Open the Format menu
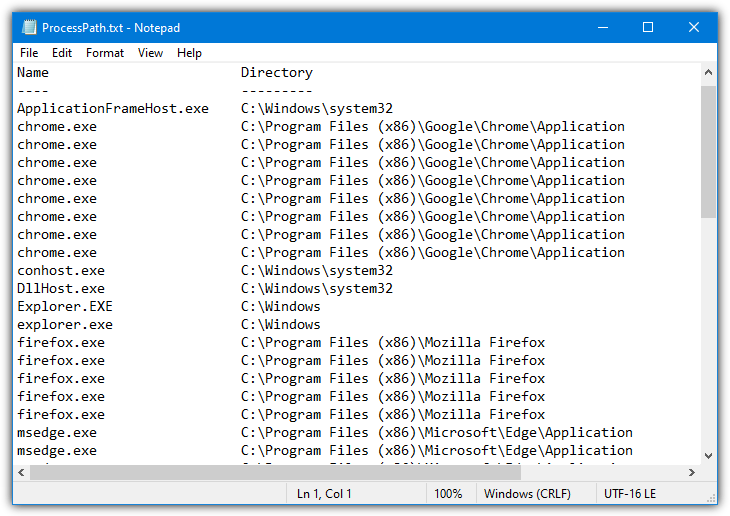Viewport: 730px width, 516px height. point(105,53)
